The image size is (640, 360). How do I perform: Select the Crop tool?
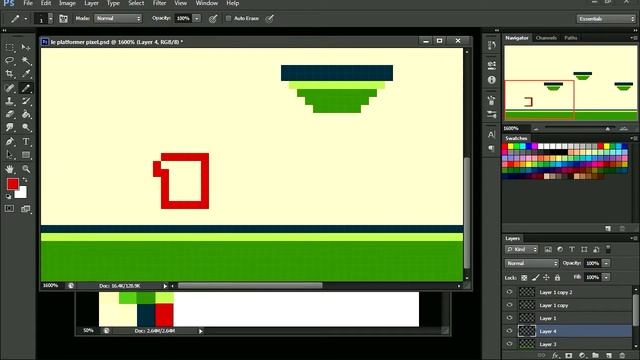pyautogui.click(x=10, y=74)
